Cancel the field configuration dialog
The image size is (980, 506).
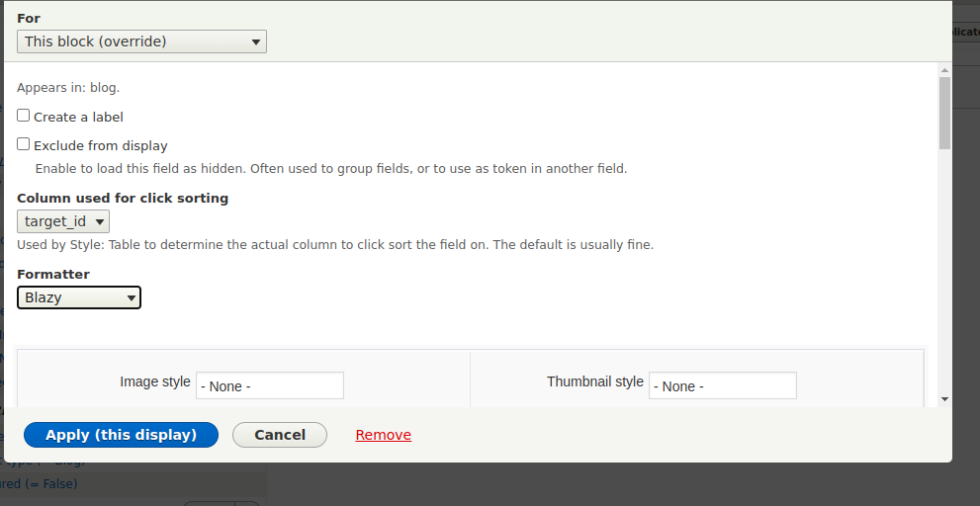(x=280, y=435)
